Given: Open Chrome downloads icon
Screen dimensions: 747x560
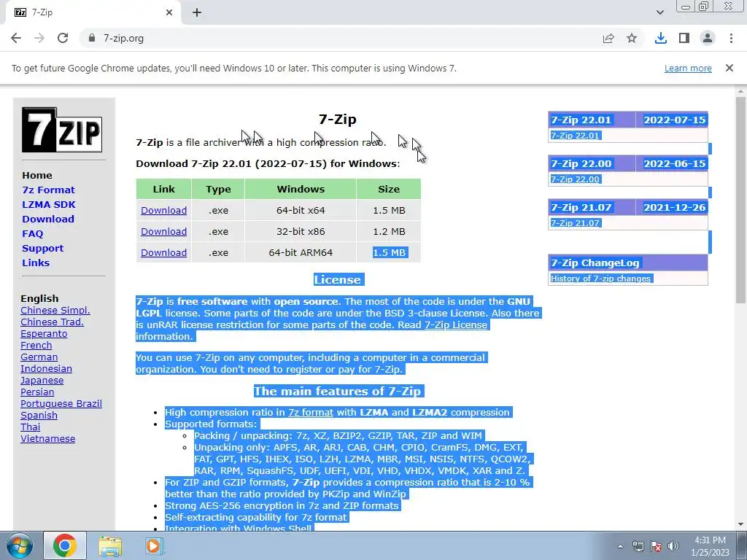Looking at the screenshot, I should tap(661, 38).
